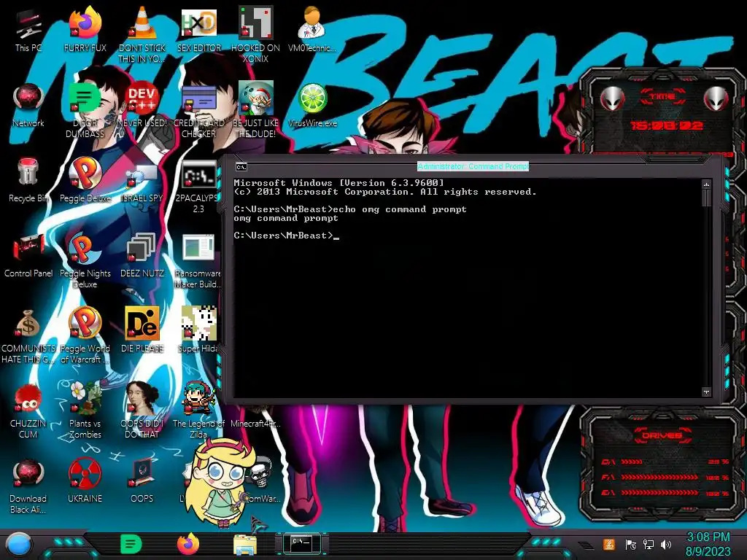This screenshot has width=747, height=560.
Task: Open OOPS DID I DO THAT portrait icon
Action: (x=142, y=411)
